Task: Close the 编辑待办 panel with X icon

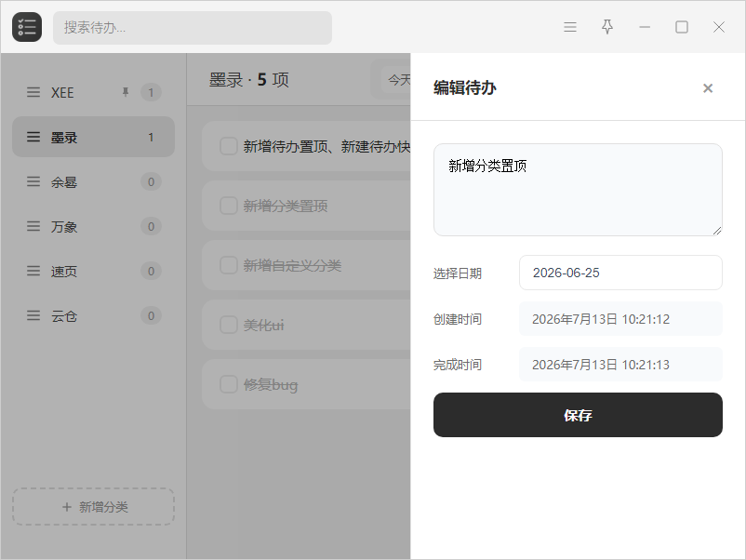Action: point(708,88)
